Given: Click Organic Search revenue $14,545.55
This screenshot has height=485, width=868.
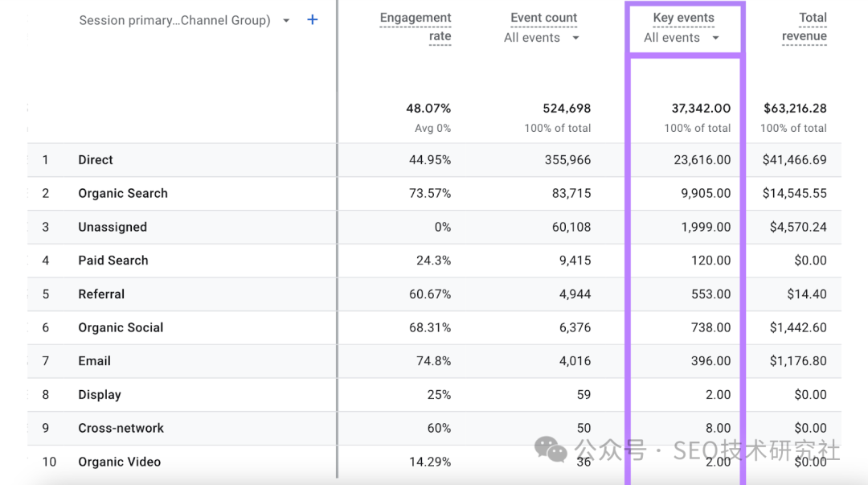Looking at the screenshot, I should (794, 194).
